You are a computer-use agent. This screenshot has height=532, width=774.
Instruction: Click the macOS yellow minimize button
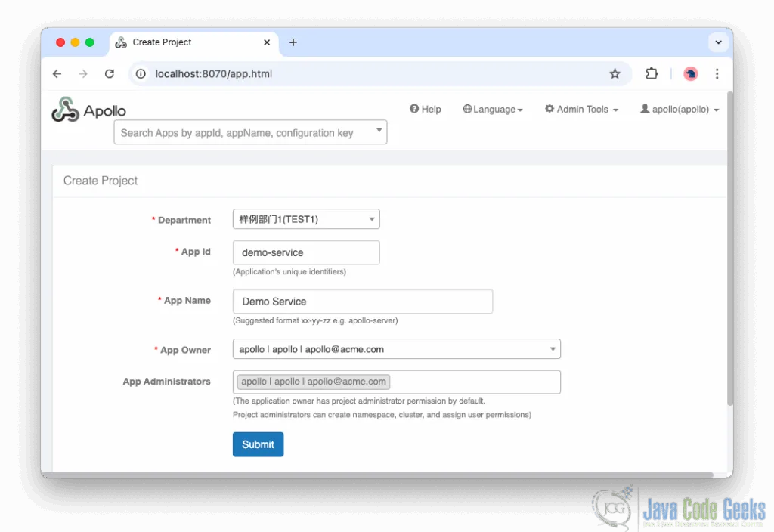click(x=75, y=42)
